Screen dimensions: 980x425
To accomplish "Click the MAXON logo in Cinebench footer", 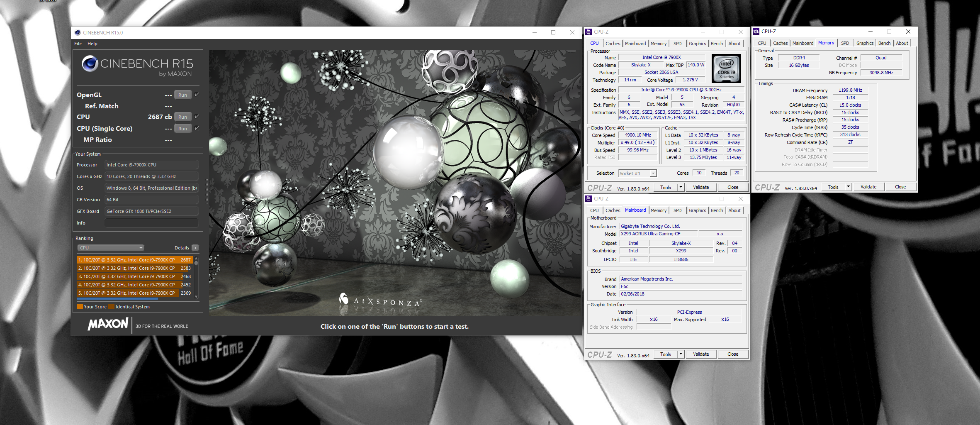I will click(x=108, y=324).
